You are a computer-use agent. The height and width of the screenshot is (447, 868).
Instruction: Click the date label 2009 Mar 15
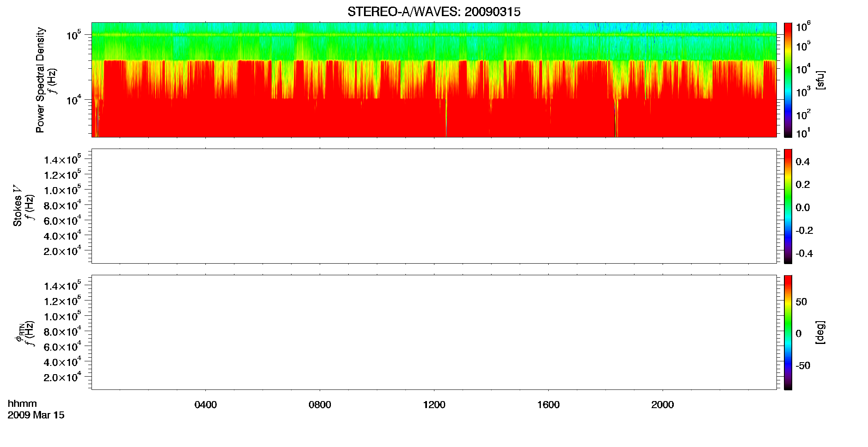[36, 415]
